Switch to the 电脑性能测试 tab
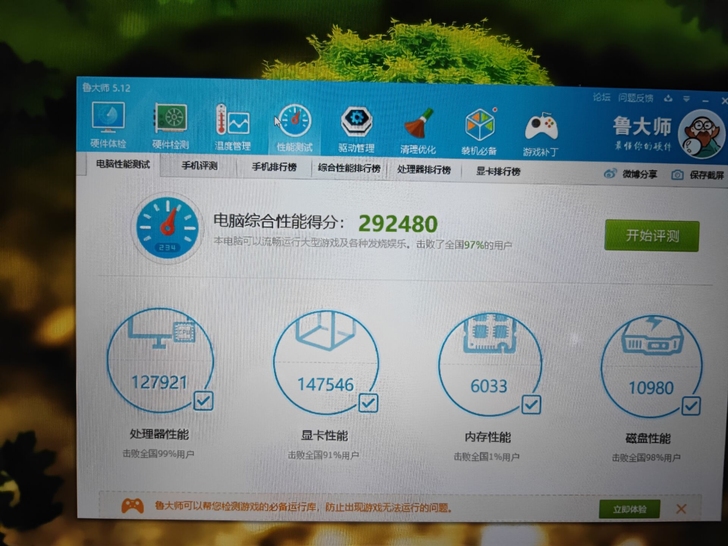This screenshot has width=728, height=546. [123, 164]
